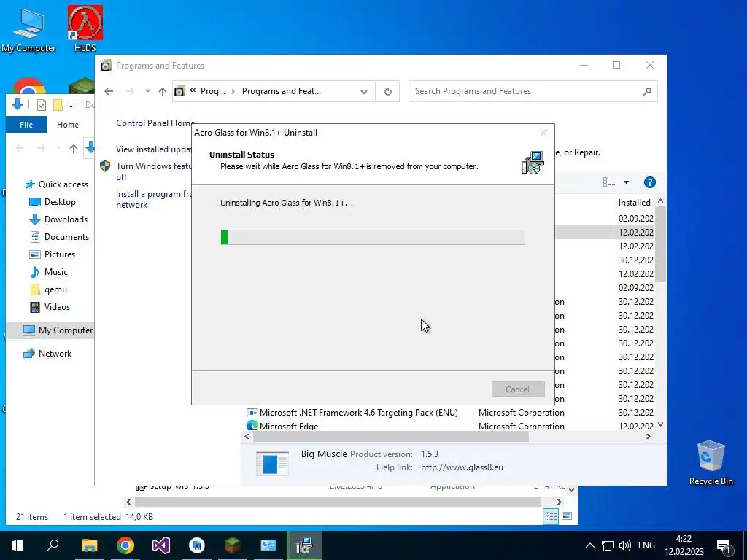The width and height of the screenshot is (747, 560).
Task: Open Visual Studio from the taskbar
Action: point(161,545)
